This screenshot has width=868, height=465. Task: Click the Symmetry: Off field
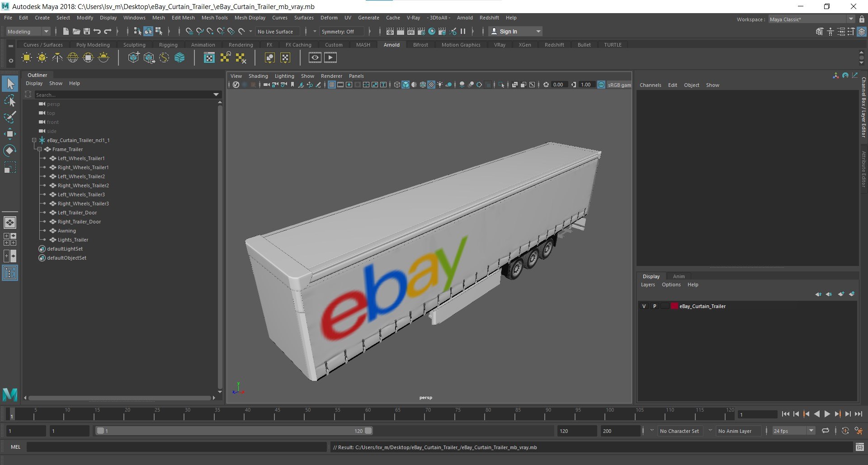pyautogui.click(x=341, y=32)
